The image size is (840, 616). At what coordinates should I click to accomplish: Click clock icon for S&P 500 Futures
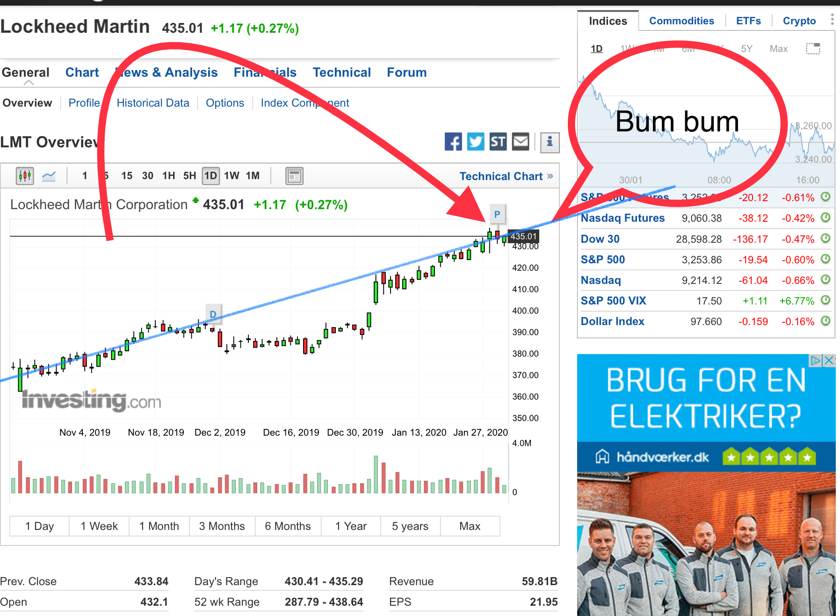(x=826, y=197)
